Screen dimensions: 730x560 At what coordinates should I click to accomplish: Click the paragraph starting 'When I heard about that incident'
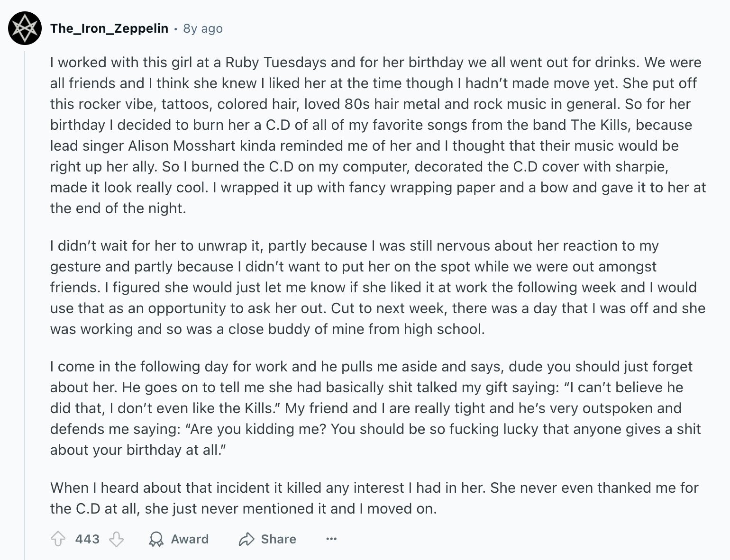pos(374,498)
